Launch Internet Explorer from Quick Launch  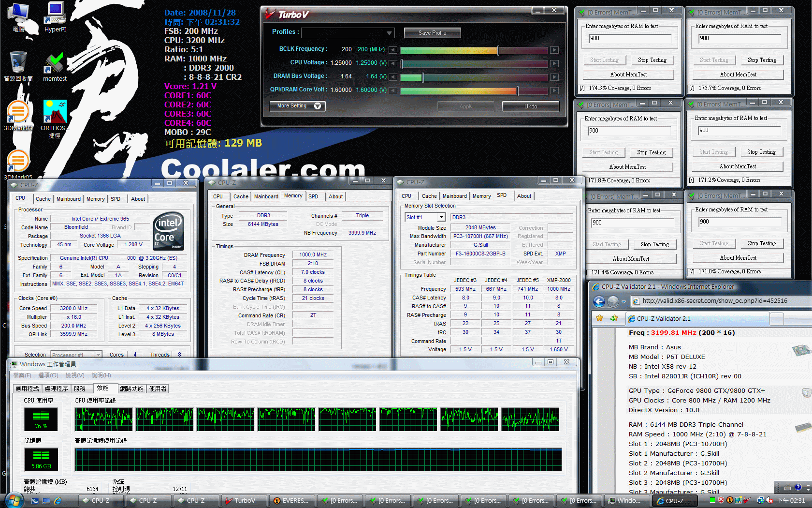pos(58,501)
